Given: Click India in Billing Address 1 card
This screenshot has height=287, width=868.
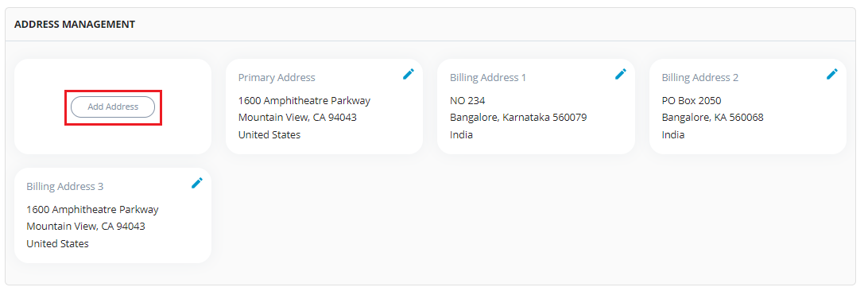Looking at the screenshot, I should [462, 134].
